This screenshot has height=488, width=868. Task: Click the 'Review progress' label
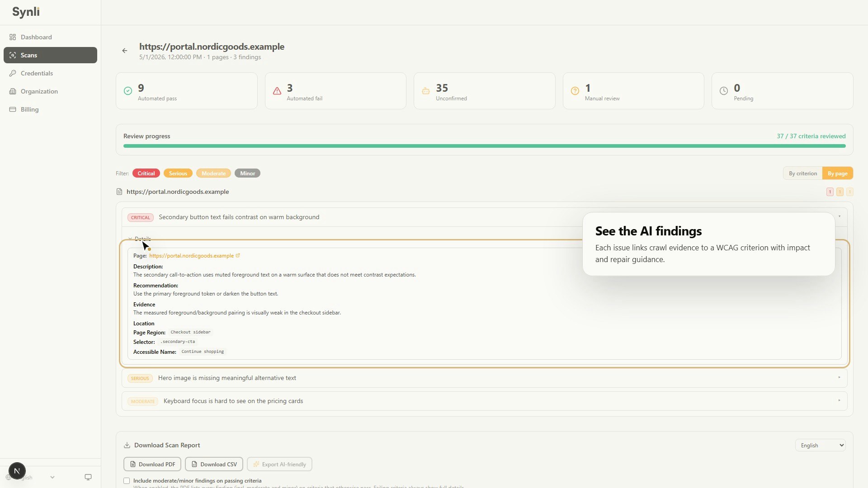(x=147, y=136)
